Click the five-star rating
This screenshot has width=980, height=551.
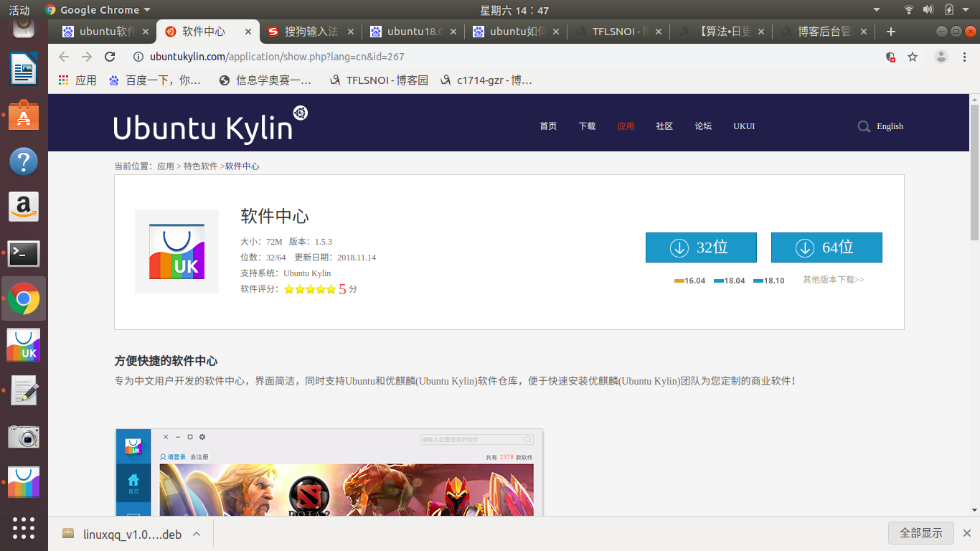[x=310, y=290]
